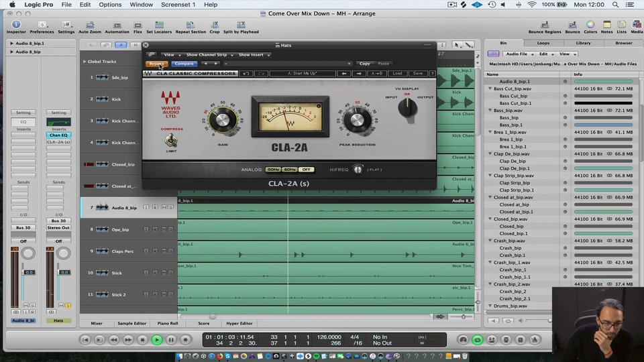The width and height of the screenshot is (644, 362).
Task: Click Repeat Section in the toolbar
Action: click(x=191, y=27)
